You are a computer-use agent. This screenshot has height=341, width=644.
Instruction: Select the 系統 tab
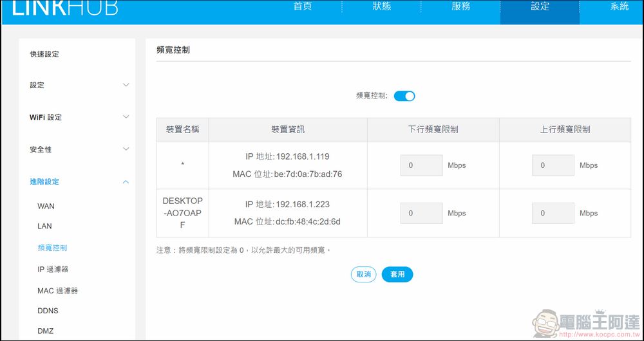point(619,6)
